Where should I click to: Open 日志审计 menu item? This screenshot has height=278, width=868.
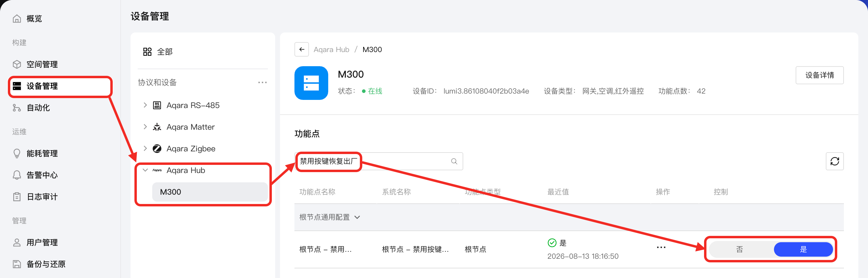click(x=42, y=197)
